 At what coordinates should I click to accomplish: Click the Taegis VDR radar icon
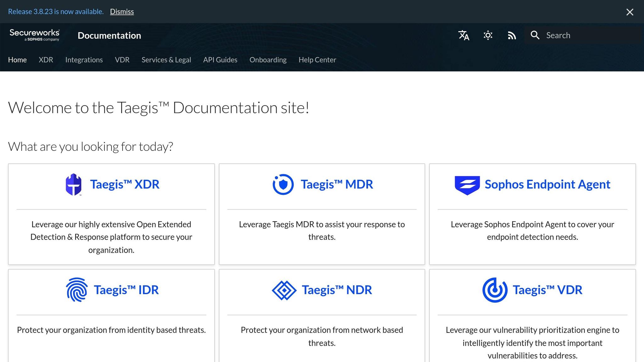click(495, 290)
